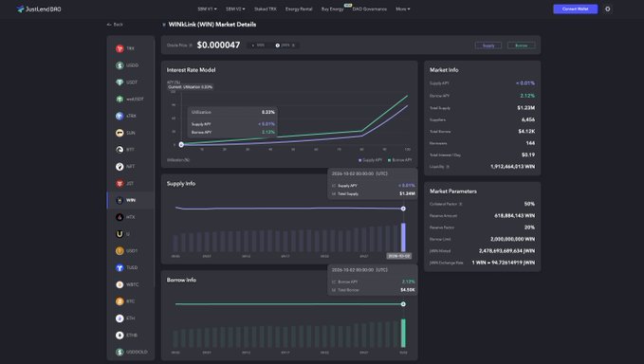Select the USD1 token icon
The image size is (644, 364).
pyautogui.click(x=120, y=251)
